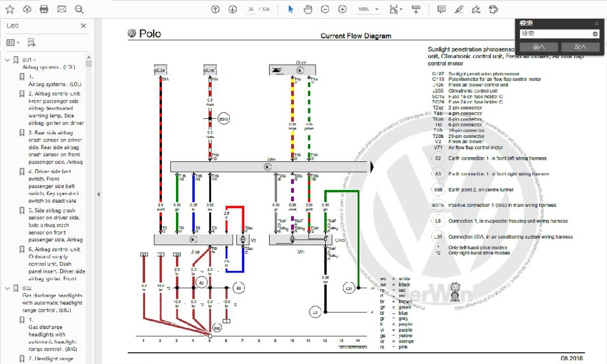The image size is (607, 364).
Task: Click the cloud upload icon
Action: 27,9
